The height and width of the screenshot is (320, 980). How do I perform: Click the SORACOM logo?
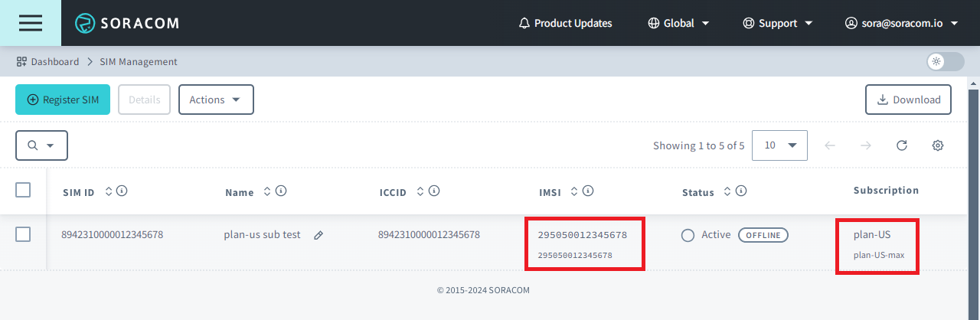click(127, 23)
